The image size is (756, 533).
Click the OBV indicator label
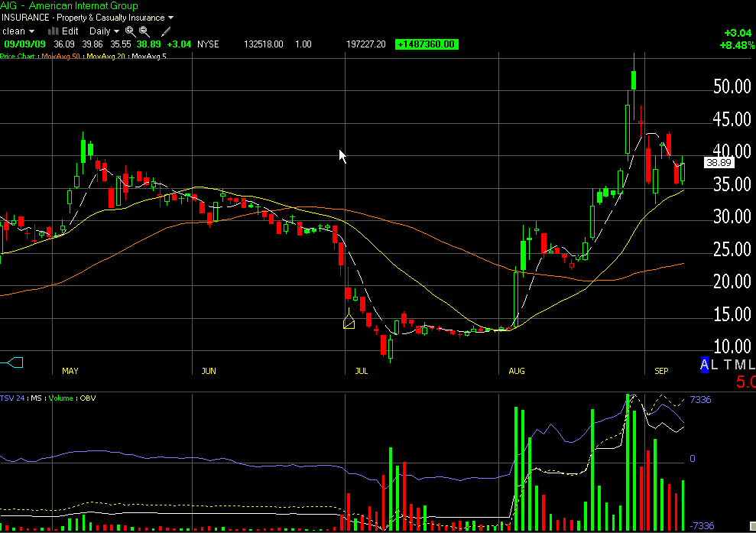86,398
